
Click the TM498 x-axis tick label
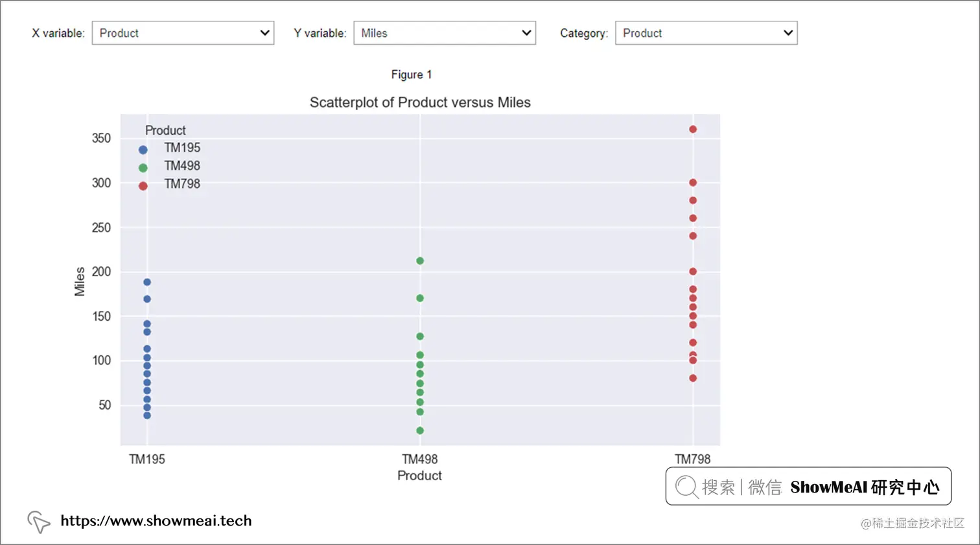[x=419, y=459]
